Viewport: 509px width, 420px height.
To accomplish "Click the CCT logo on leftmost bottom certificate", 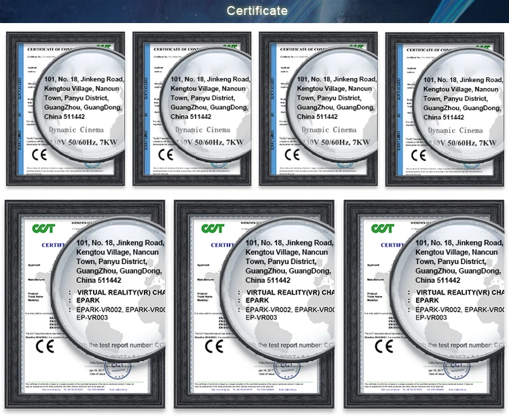I will pos(43,229).
